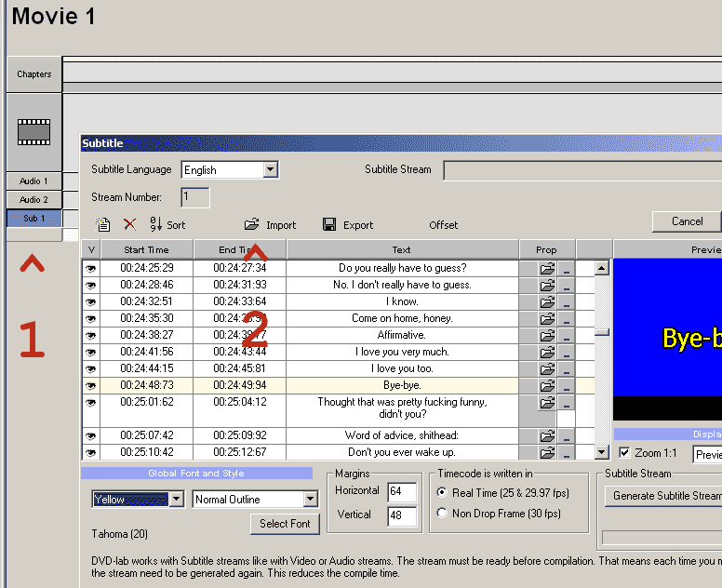Click the Horizontal margin field

click(x=402, y=491)
